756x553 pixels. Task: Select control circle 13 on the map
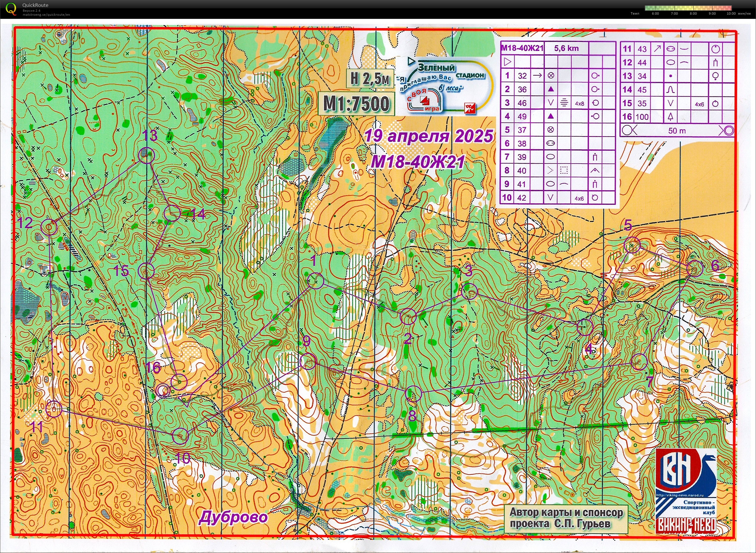146,155
